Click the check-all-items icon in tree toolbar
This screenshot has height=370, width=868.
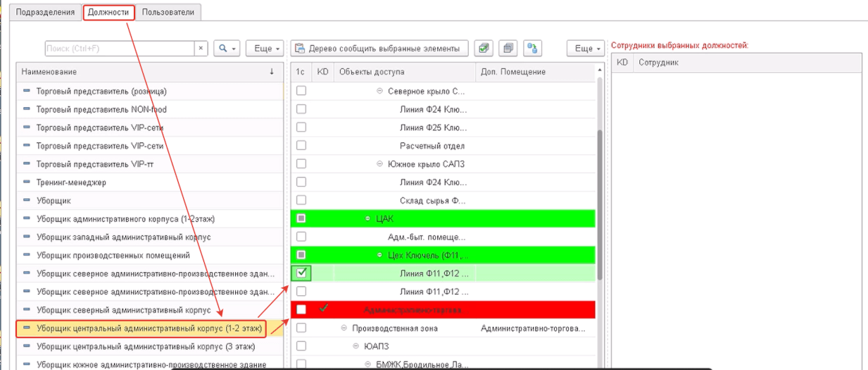[484, 48]
